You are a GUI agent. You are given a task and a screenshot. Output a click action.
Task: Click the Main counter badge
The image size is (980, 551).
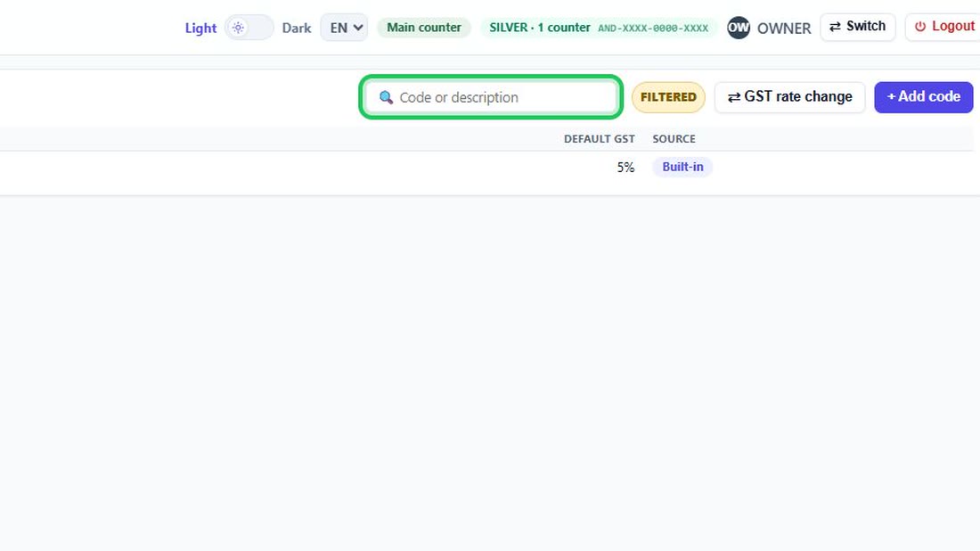tap(424, 28)
